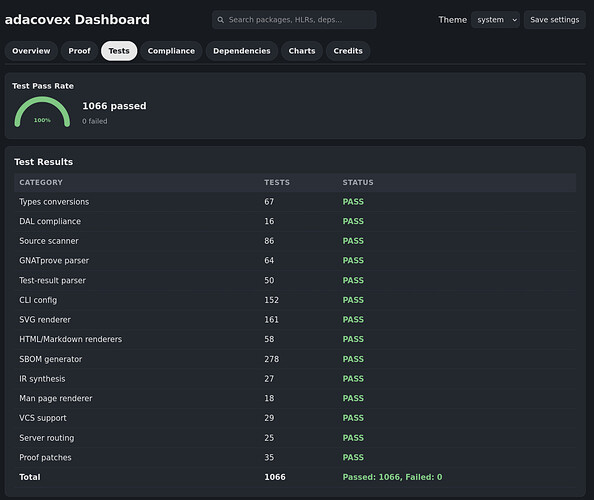
Task: Click test count 152 for CLI config
Action: 271,300
